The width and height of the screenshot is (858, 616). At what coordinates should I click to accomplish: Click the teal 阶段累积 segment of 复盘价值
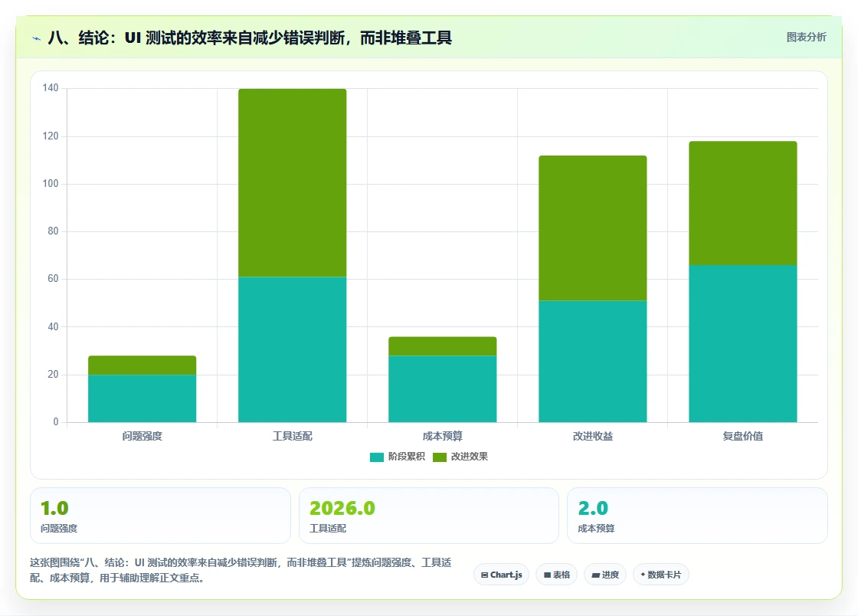(743, 343)
